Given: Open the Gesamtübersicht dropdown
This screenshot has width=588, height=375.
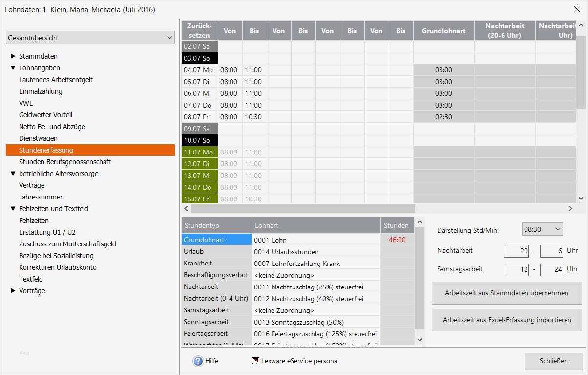Looking at the screenshot, I should pos(168,37).
